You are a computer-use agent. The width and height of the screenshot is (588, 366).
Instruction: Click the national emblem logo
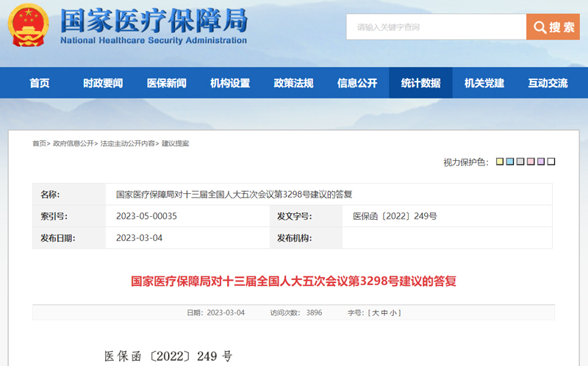(28, 25)
